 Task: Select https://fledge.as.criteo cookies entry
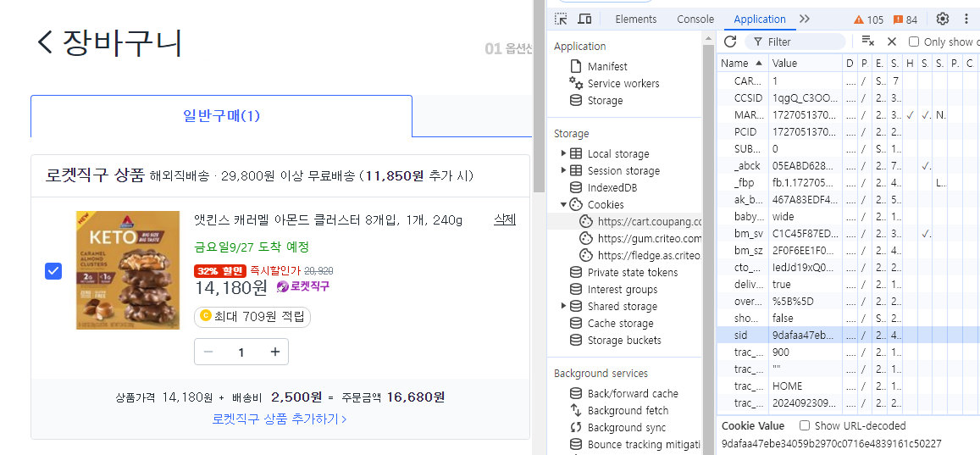click(x=640, y=255)
